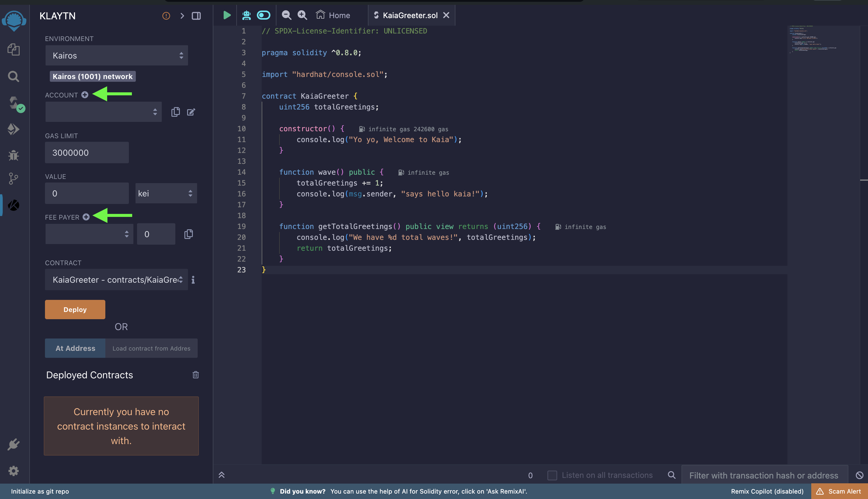The width and height of the screenshot is (868, 499).
Task: Click the gas limit input field
Action: [87, 153]
